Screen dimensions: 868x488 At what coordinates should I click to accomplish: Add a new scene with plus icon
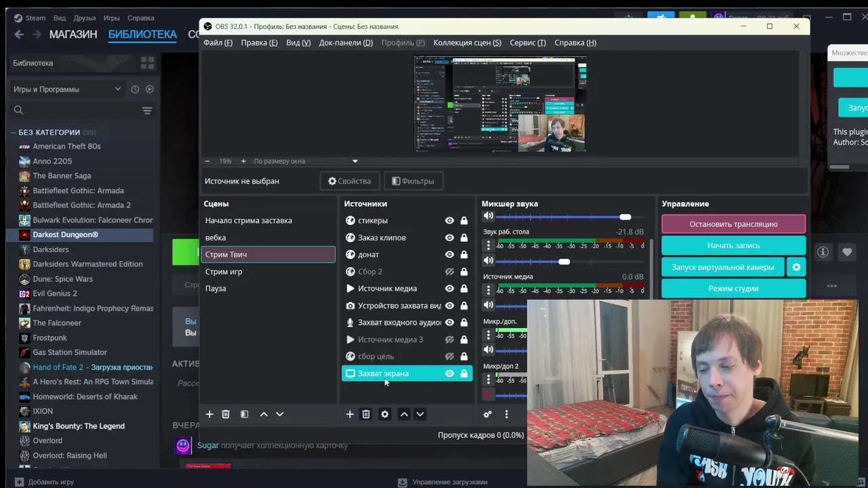coord(210,414)
